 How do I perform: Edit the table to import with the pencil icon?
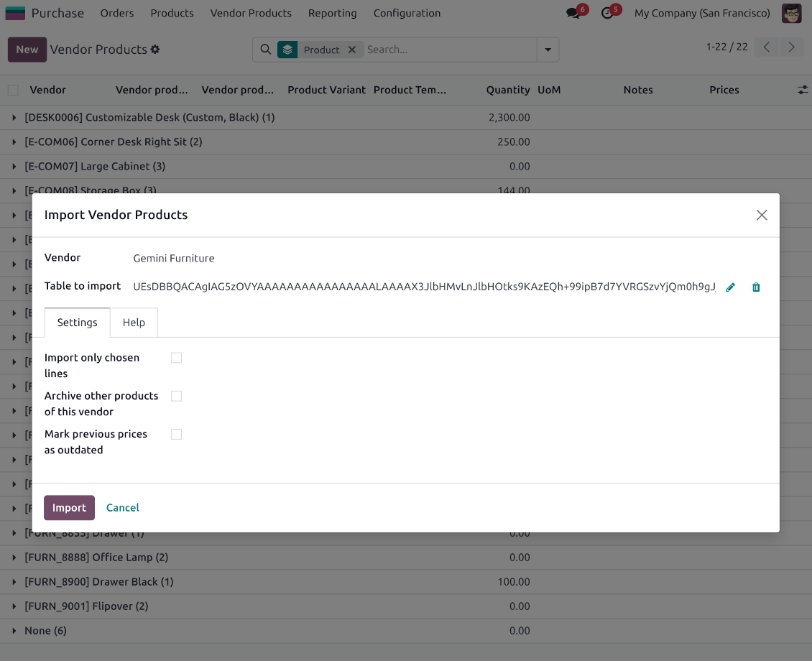click(x=730, y=287)
